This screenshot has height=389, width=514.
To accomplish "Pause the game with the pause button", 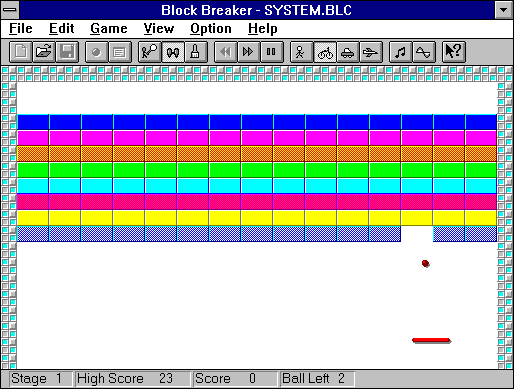I will coord(271,52).
